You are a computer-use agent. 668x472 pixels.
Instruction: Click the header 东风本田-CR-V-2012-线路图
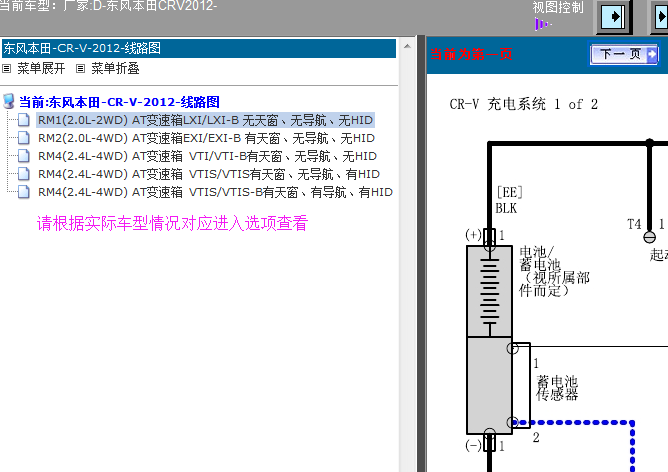[x=82, y=48]
